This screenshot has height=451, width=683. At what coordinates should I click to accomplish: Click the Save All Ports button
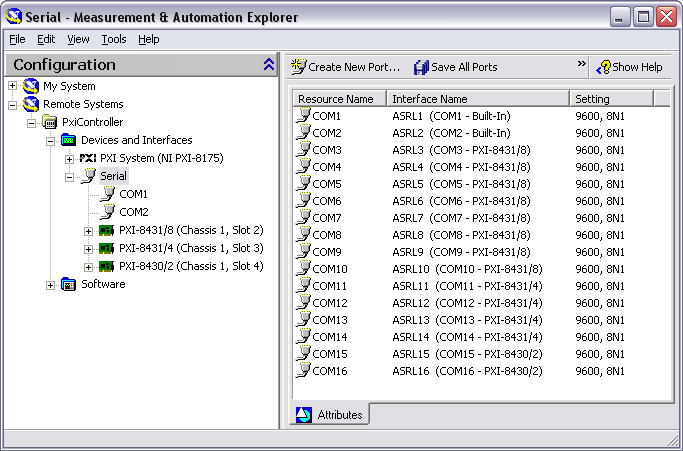(x=456, y=67)
